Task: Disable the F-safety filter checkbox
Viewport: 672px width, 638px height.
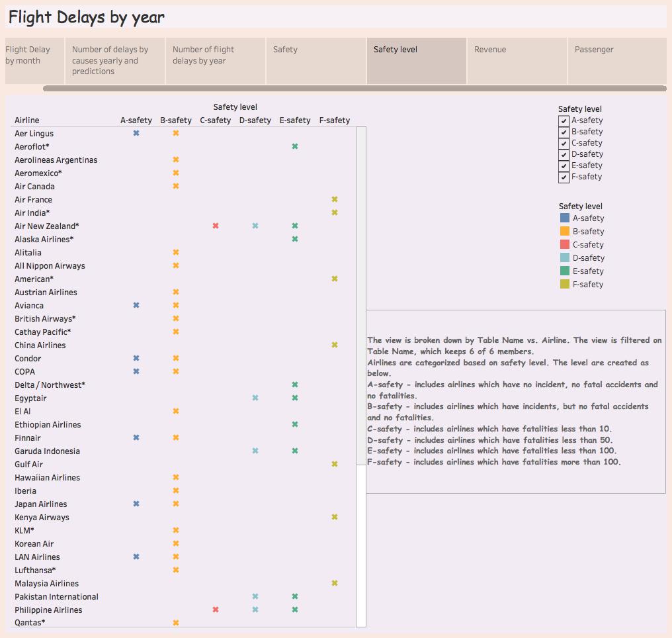Action: point(564,177)
